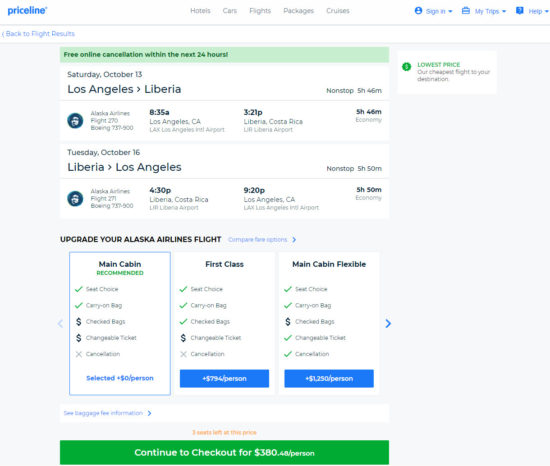Click Selected +$0/person in Main Cabin
Screen dimensions: 550x466
coord(120,378)
